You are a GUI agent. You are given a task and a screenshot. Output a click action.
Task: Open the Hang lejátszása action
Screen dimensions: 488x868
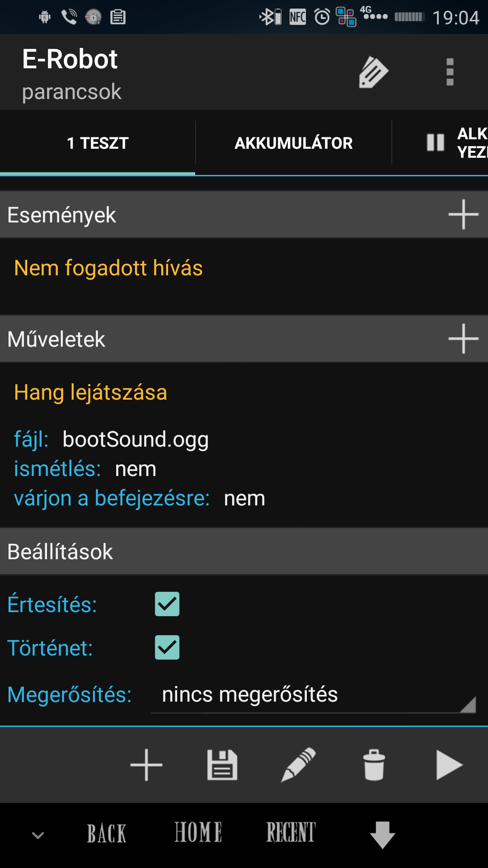[x=90, y=392]
